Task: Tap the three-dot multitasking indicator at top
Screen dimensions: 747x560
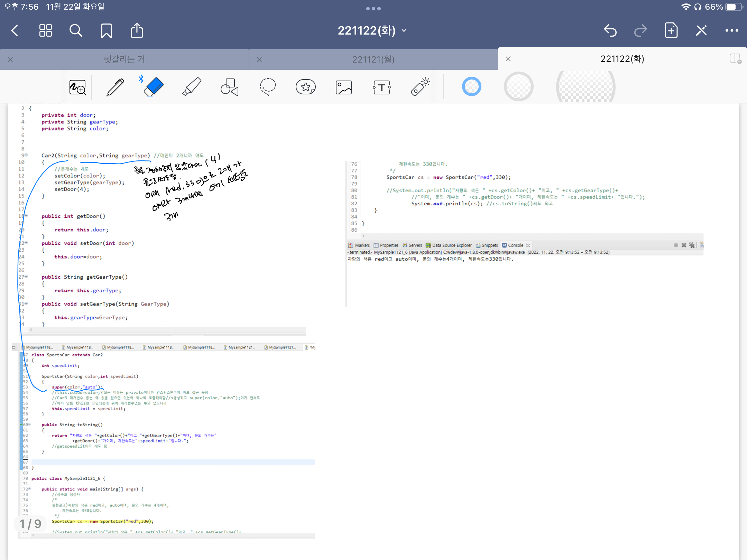Action: (373, 9)
